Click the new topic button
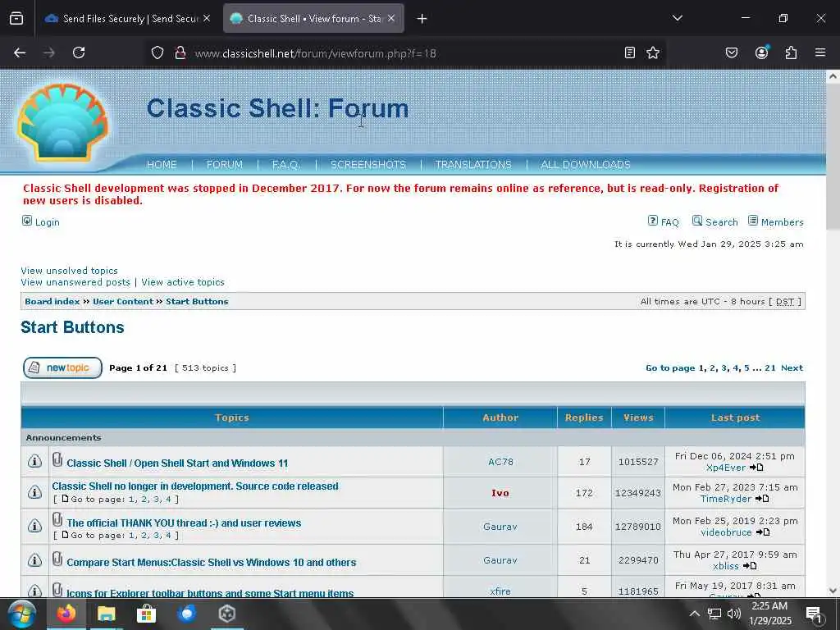 click(x=62, y=368)
